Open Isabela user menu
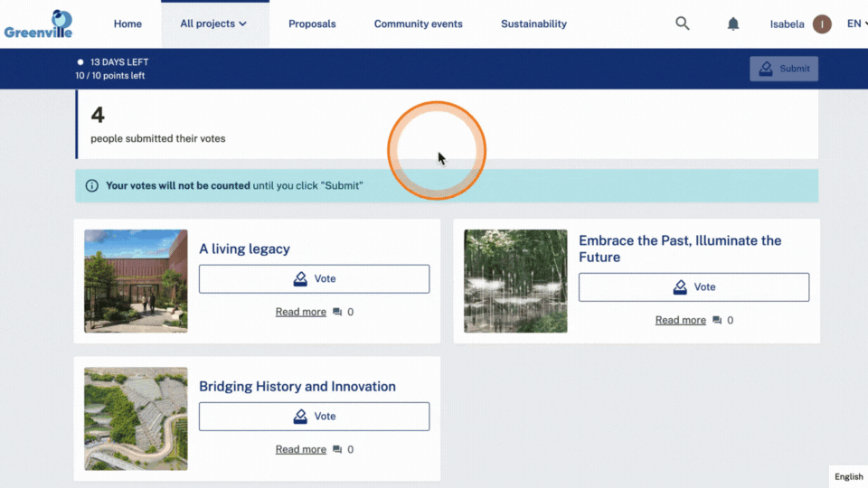Image resolution: width=868 pixels, height=488 pixels. coord(787,23)
